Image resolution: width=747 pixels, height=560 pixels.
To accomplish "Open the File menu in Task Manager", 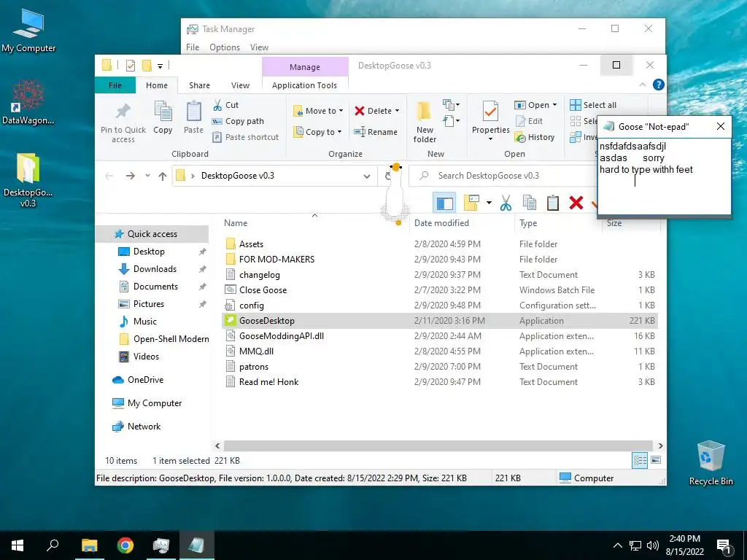I will pyautogui.click(x=193, y=47).
